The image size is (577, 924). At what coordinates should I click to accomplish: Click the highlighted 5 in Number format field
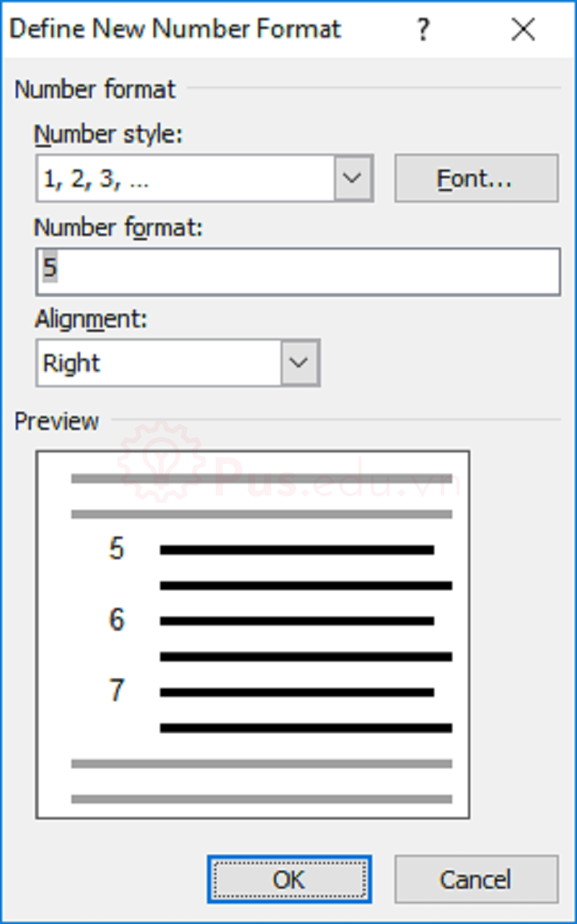pos(49,268)
